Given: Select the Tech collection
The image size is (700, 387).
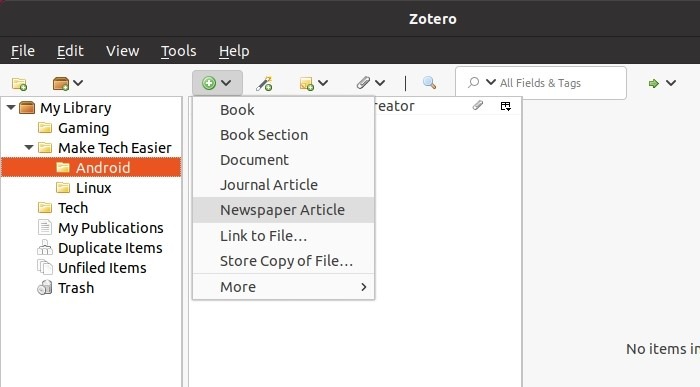Looking at the screenshot, I should pos(73,208).
